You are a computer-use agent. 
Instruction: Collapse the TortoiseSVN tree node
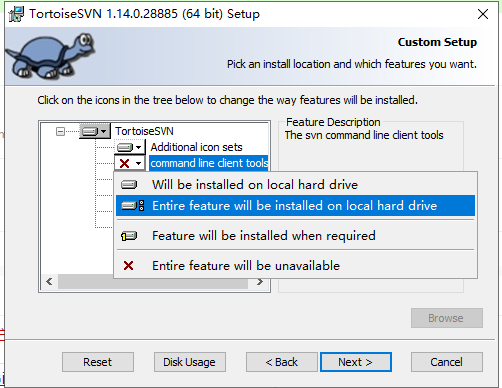pos(60,131)
